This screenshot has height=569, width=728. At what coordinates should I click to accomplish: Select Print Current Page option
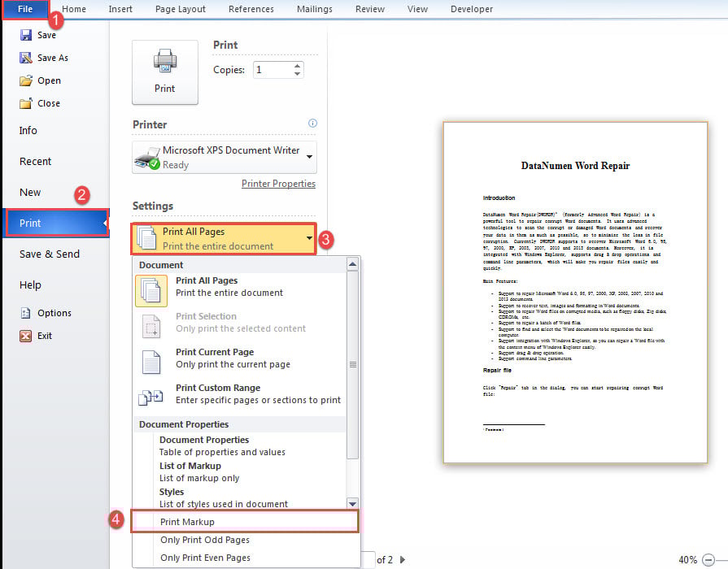(215, 358)
